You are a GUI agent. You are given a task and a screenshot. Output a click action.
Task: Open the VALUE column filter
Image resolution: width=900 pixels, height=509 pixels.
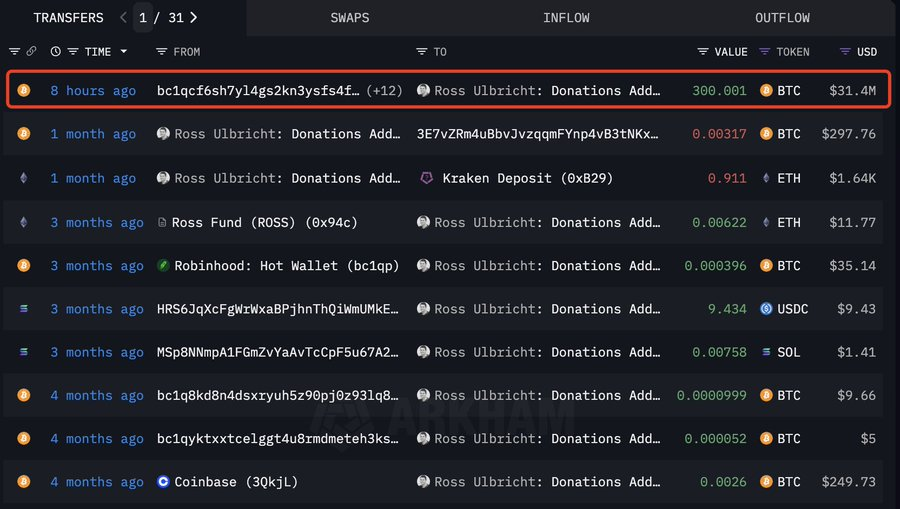[x=703, y=52]
